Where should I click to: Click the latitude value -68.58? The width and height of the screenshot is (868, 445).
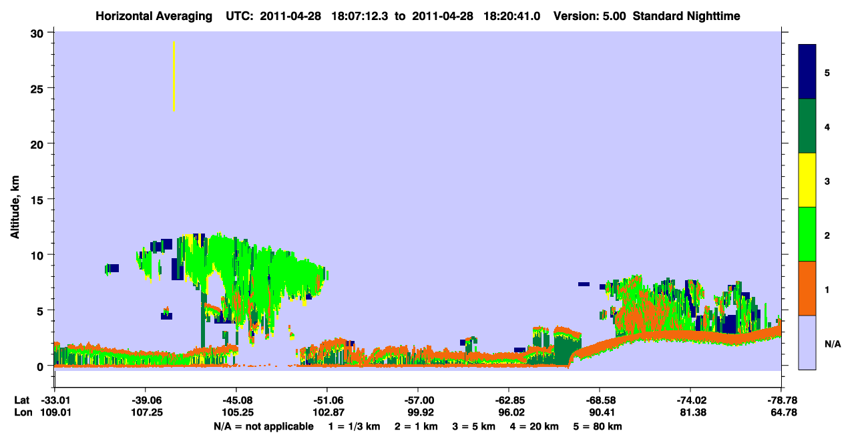[x=600, y=400]
